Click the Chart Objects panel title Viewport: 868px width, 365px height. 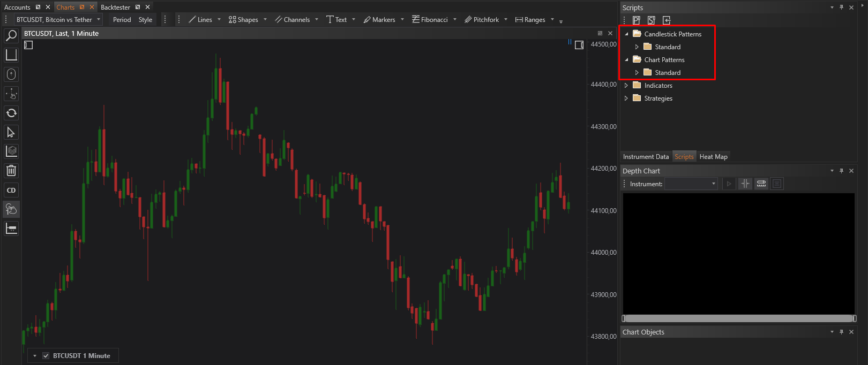pos(643,332)
